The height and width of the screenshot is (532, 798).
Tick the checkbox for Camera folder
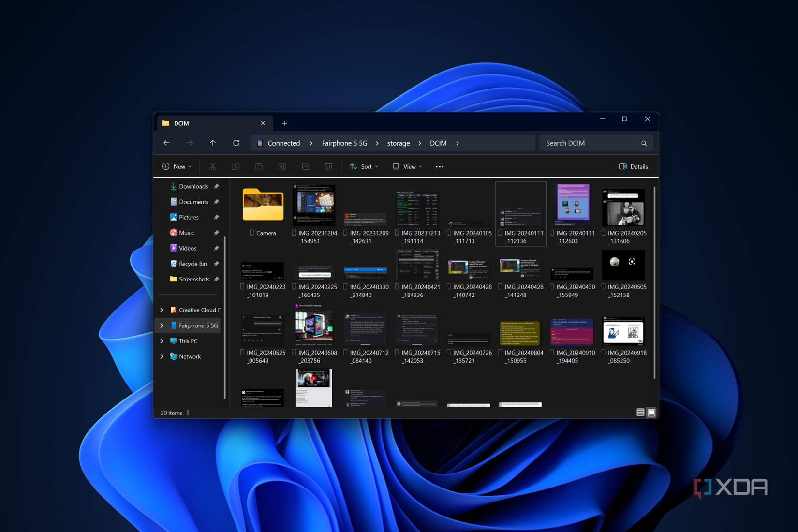252,233
